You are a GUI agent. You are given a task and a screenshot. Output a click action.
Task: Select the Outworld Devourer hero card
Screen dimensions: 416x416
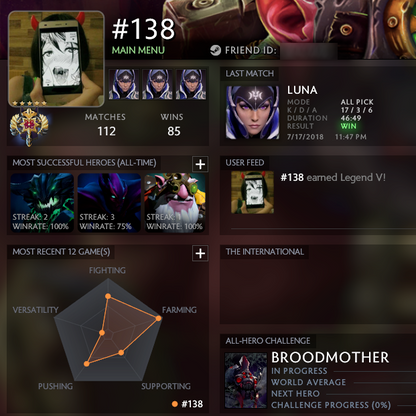point(42,202)
